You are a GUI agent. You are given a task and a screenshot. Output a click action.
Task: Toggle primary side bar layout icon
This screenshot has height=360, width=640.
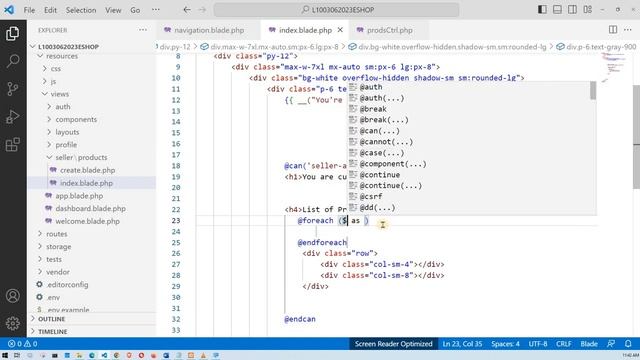pyautogui.click(x=542, y=9)
